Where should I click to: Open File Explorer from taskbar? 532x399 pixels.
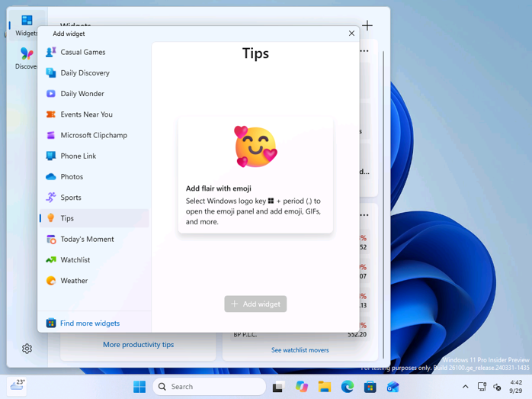point(325,387)
